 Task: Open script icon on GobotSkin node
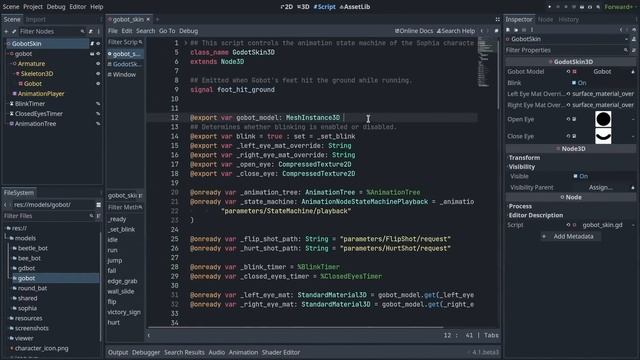point(92,44)
